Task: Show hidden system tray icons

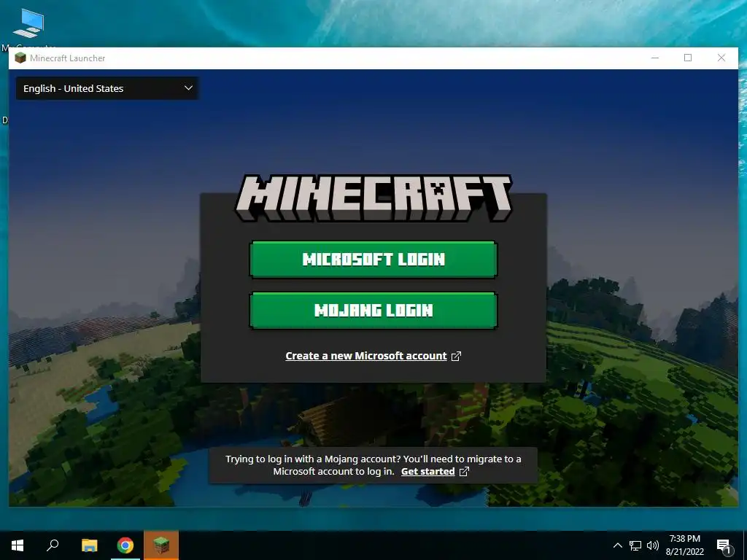Action: pyautogui.click(x=617, y=545)
